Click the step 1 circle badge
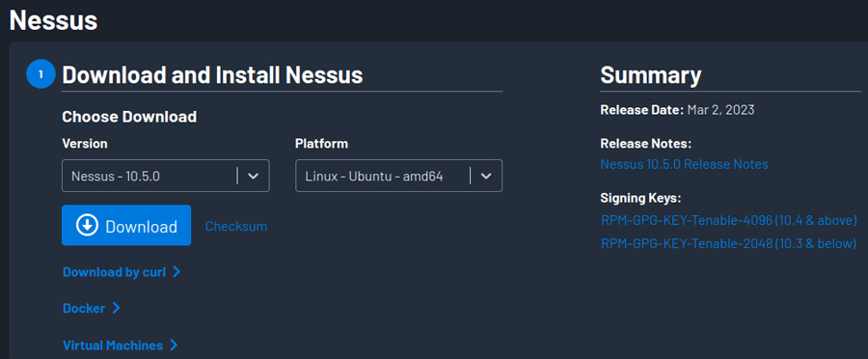The height and width of the screenshot is (359, 868). [41, 74]
